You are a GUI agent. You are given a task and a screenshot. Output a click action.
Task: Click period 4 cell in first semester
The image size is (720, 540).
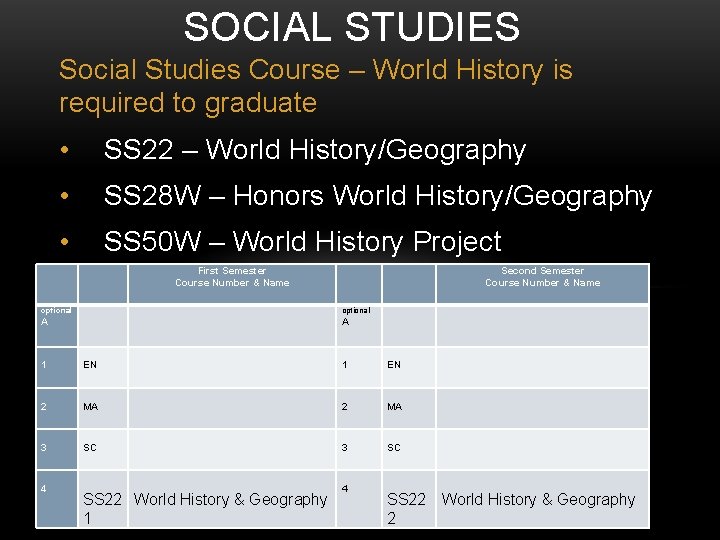pos(56,499)
